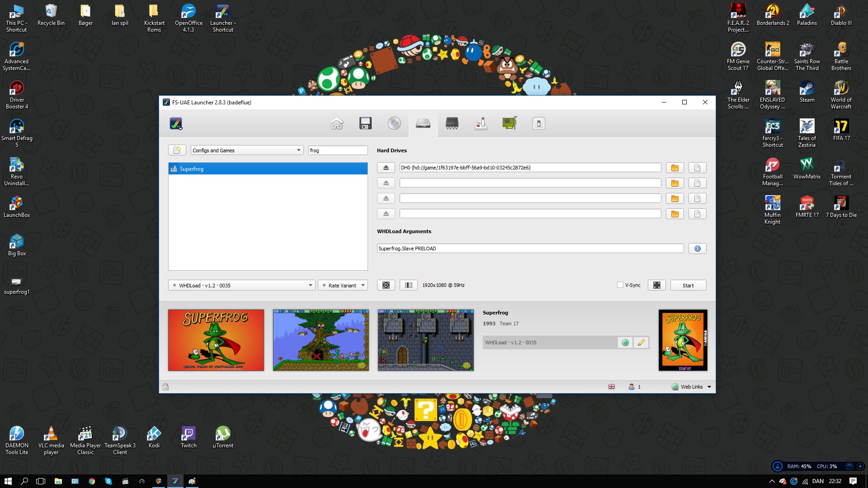The height and width of the screenshot is (488, 868).
Task: Click the padlock icon in status bar
Action: [165, 387]
